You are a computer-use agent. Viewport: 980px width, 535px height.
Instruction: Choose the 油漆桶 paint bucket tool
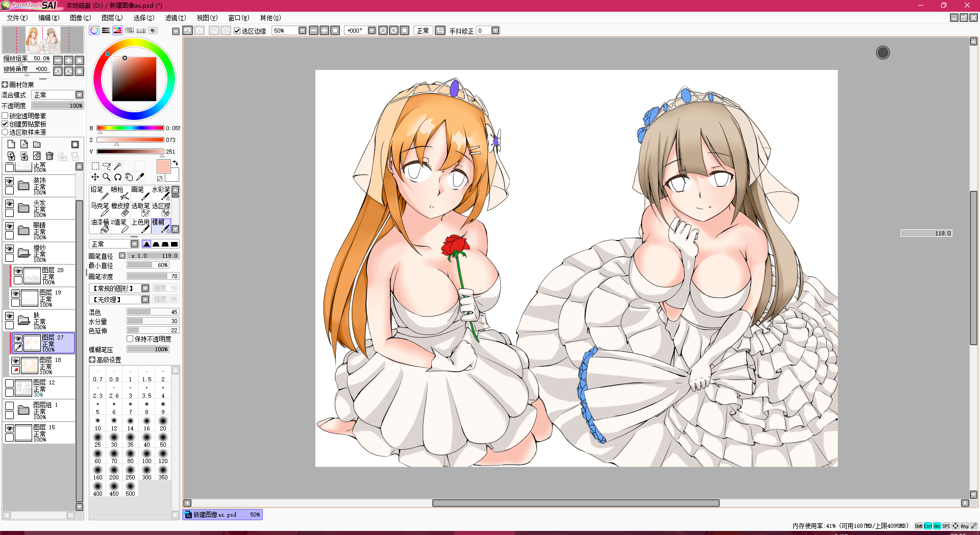pos(100,226)
